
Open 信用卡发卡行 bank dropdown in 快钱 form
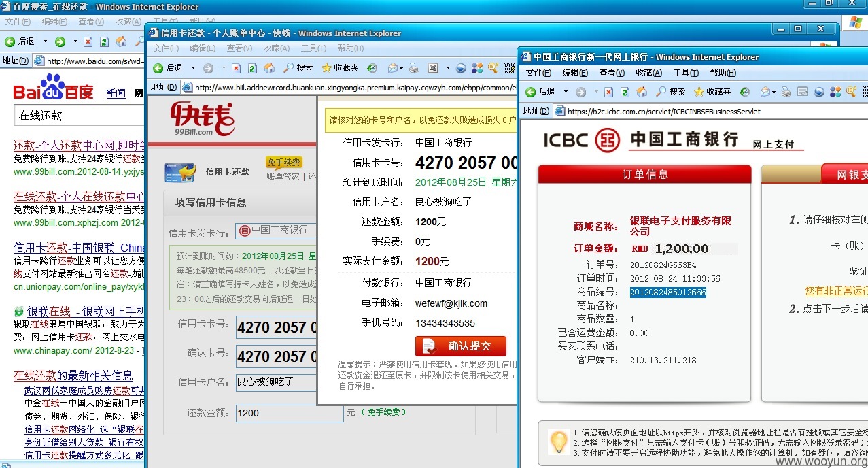pyautogui.click(x=276, y=231)
